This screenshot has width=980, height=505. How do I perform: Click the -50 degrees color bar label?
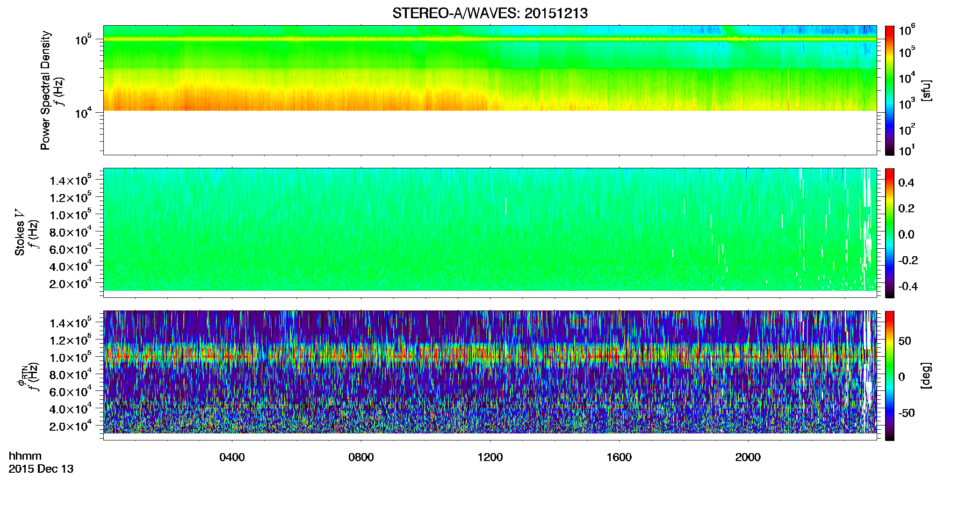[x=908, y=413]
